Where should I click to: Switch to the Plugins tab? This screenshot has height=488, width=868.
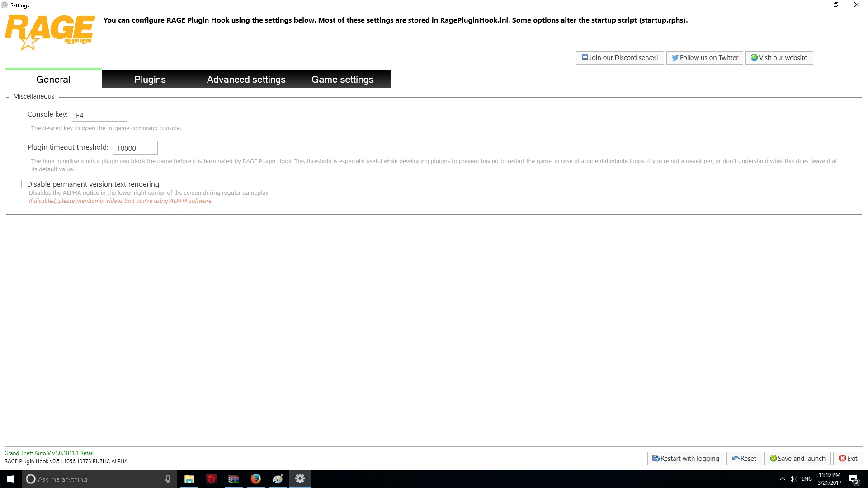(150, 80)
